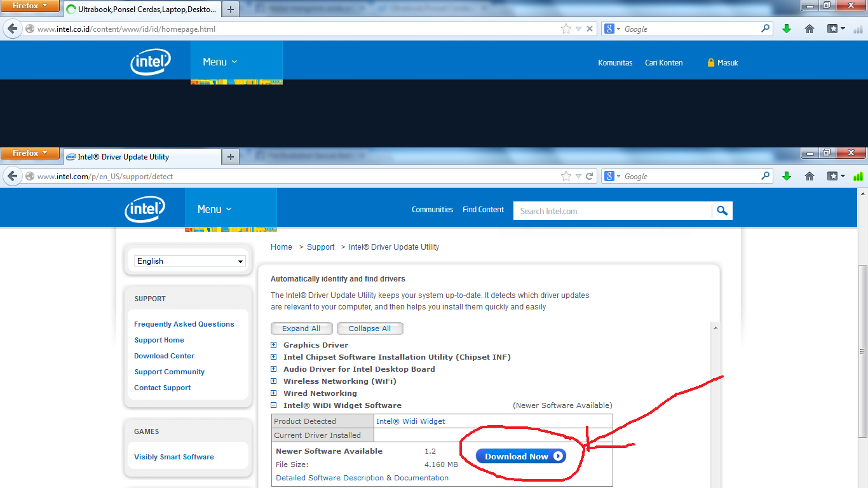Open Bookmarks menu button in upper window
The height and width of the screenshot is (488, 868).
tap(836, 29)
